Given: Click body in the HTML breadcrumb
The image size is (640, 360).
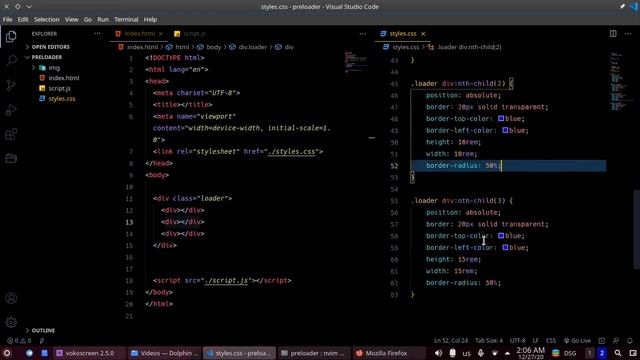Looking at the screenshot, I should (x=213, y=47).
